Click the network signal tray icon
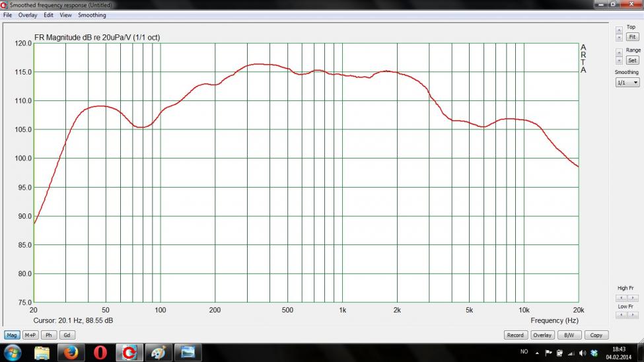The width and height of the screenshot is (644, 362). pyautogui.click(x=571, y=353)
